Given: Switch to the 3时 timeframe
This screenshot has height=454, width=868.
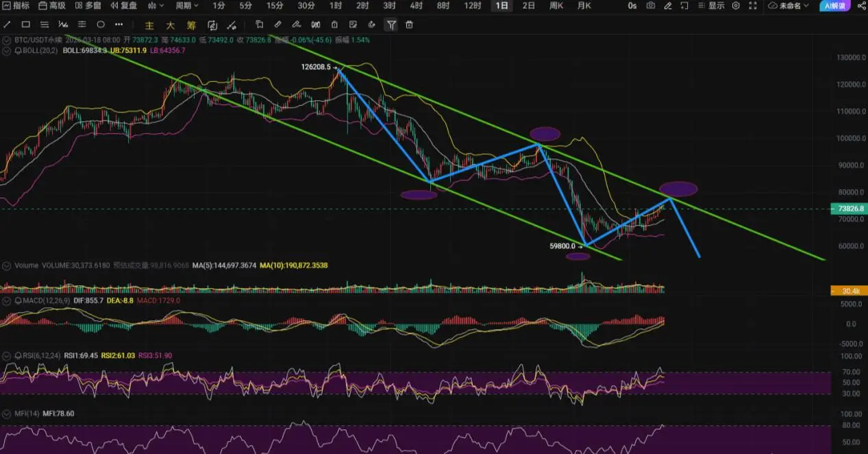Looking at the screenshot, I should coord(389,5).
